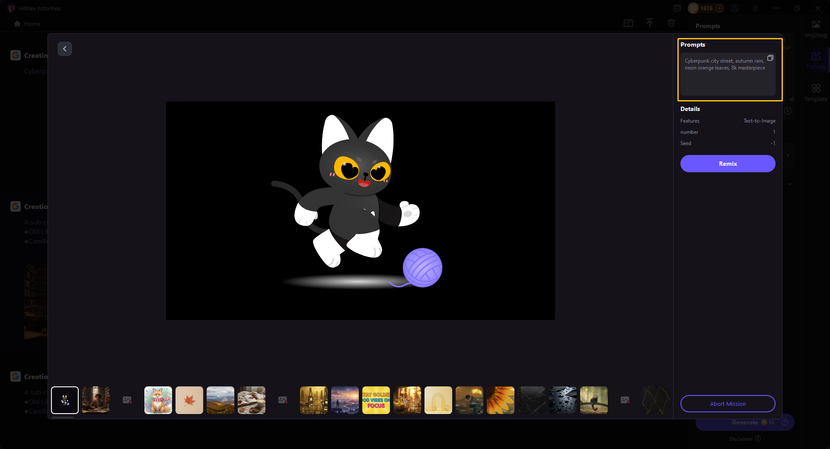Click the 'Prompts' heading in highlighted panel

tap(693, 44)
